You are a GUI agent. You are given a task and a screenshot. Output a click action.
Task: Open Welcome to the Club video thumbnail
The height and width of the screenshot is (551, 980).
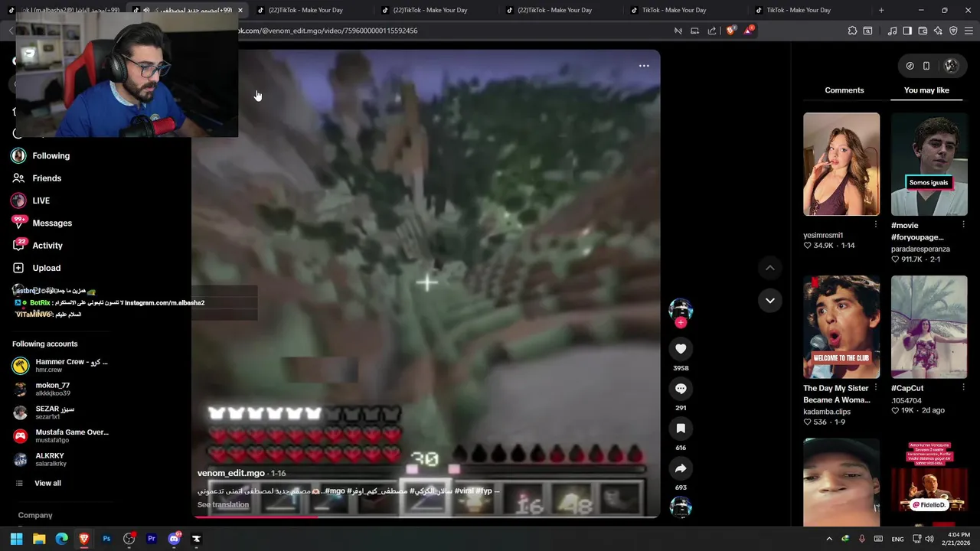(x=841, y=327)
